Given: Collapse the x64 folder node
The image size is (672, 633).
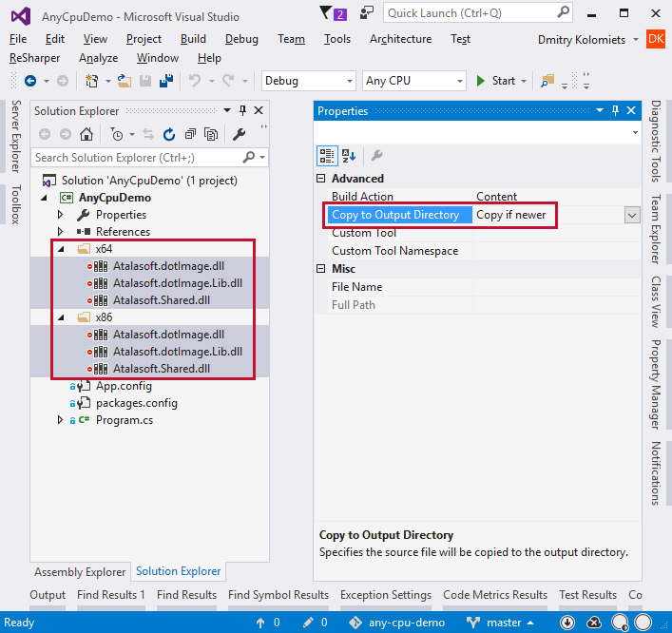Looking at the screenshot, I should click(x=61, y=249).
